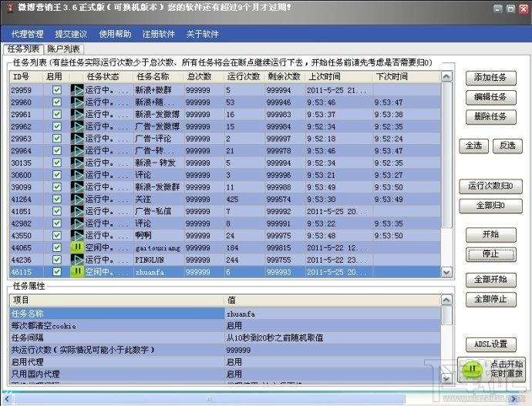Click the 反选 button
532x406 pixels.
[507, 146]
